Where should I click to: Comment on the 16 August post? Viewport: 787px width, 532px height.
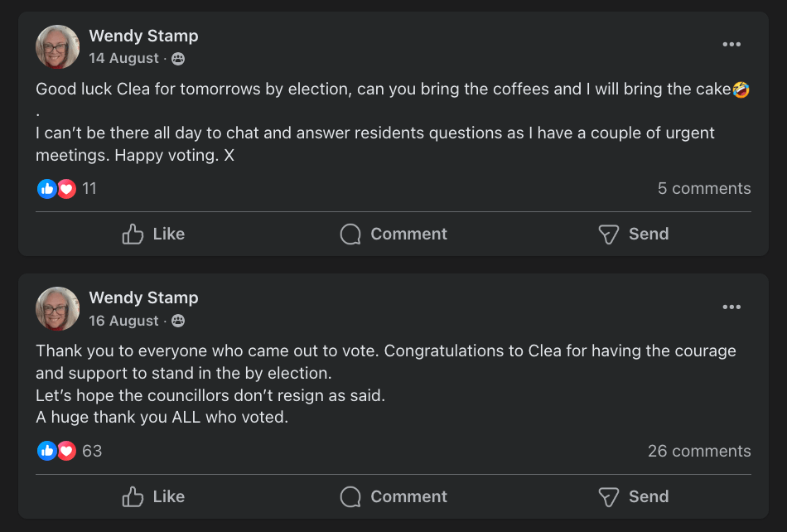(393, 497)
